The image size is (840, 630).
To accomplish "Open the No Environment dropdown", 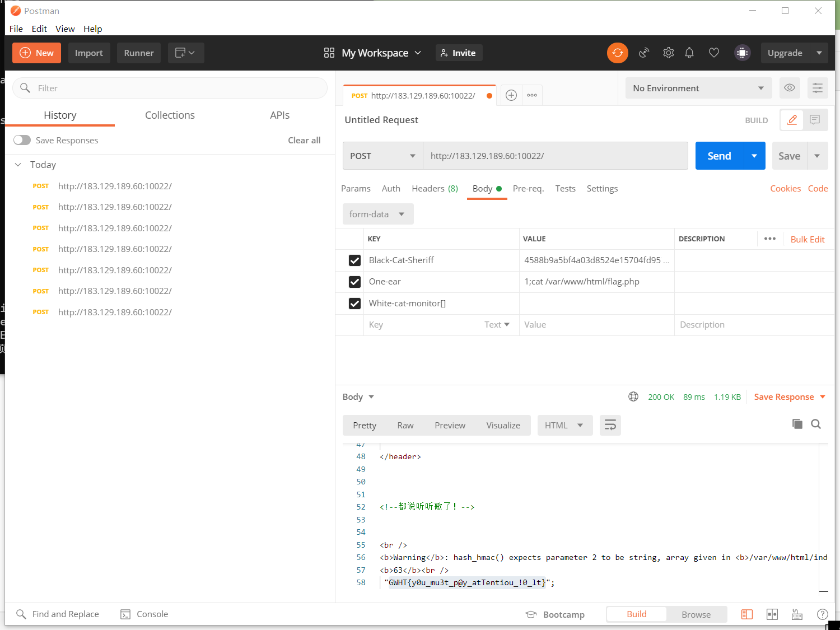I will (698, 88).
